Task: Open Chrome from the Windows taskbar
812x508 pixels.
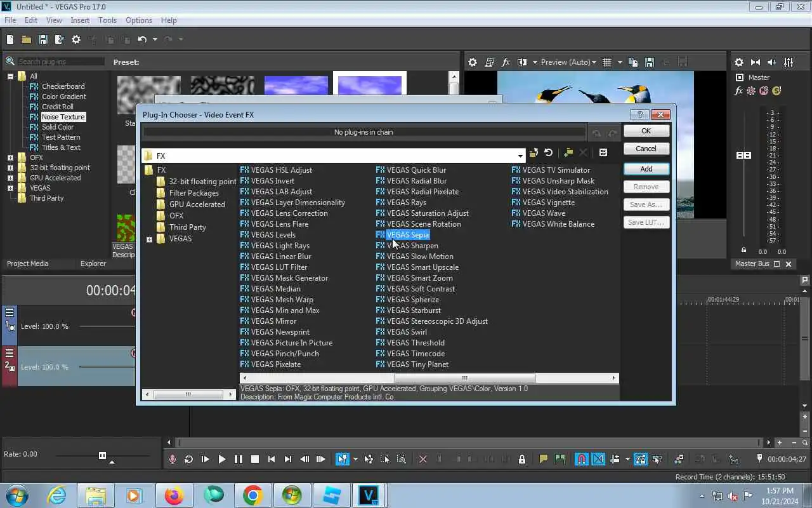Action: (252, 495)
